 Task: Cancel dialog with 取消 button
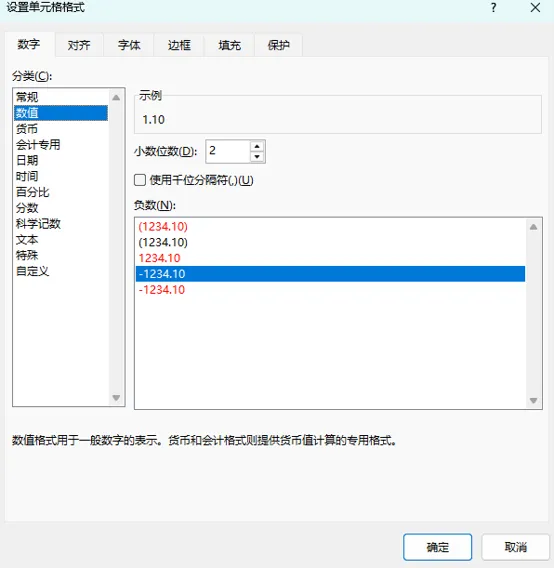click(515, 547)
